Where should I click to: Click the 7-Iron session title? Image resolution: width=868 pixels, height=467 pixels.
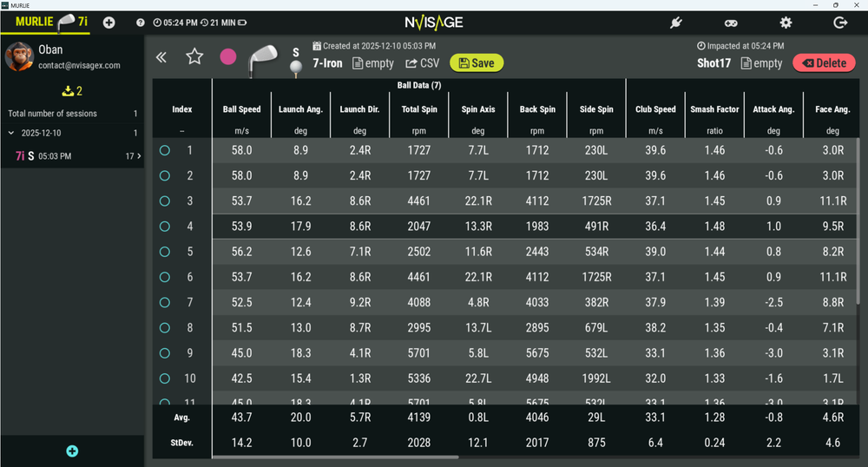click(328, 63)
